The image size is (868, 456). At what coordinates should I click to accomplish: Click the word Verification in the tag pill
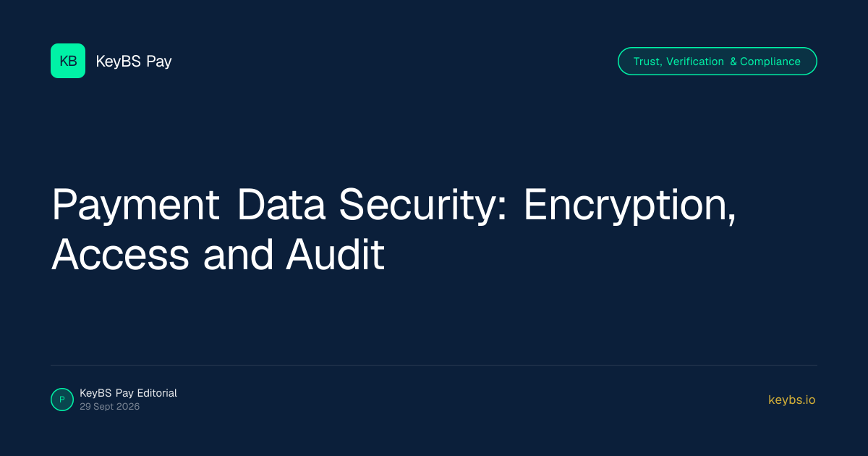pyautogui.click(x=695, y=62)
